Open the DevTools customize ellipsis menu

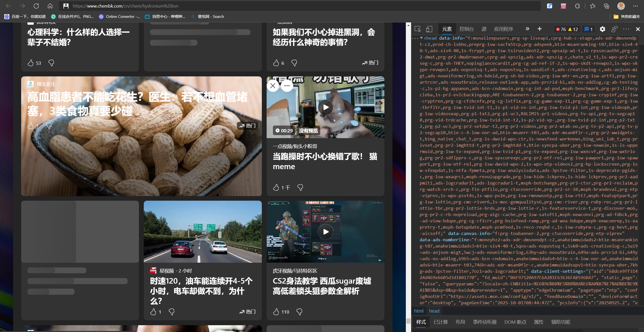626,29
